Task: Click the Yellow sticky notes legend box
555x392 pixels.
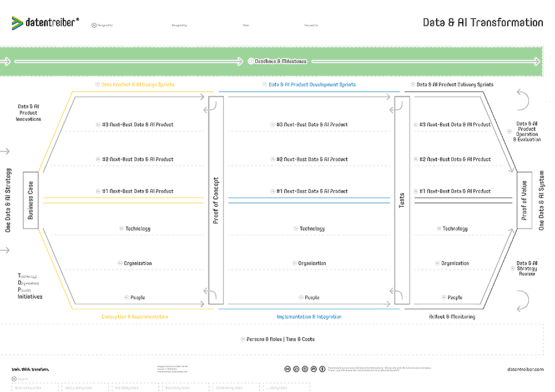Action: pos(85,388)
